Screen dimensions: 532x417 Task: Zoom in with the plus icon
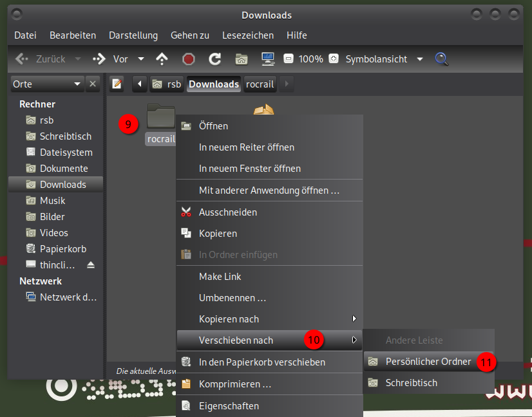(334, 59)
